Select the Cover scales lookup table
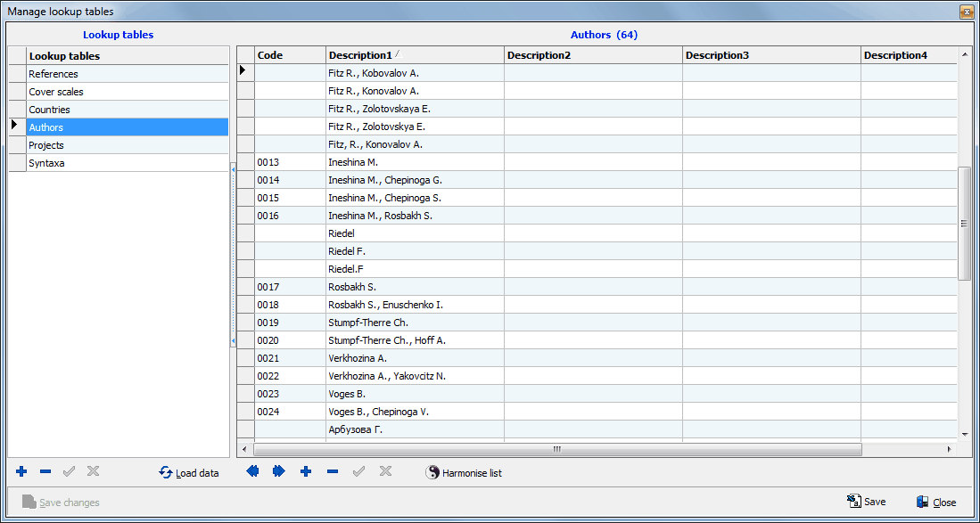This screenshot has width=980, height=523. pos(56,92)
